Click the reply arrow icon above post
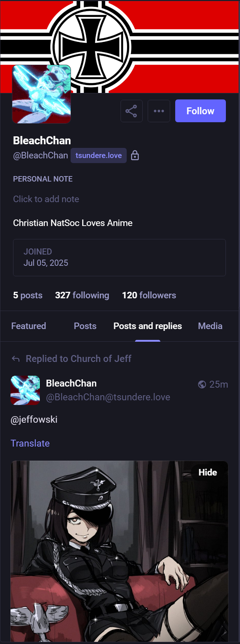Viewport: 240px width, 644px height. (x=16, y=359)
